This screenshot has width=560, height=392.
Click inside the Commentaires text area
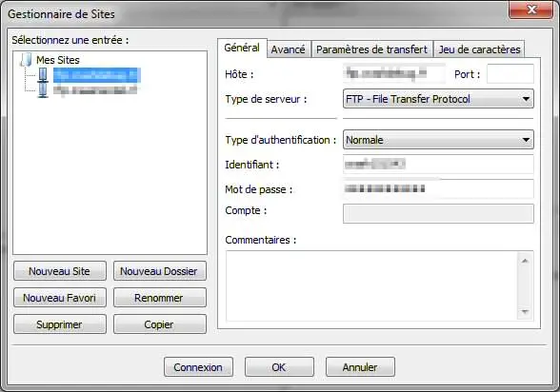pos(371,285)
